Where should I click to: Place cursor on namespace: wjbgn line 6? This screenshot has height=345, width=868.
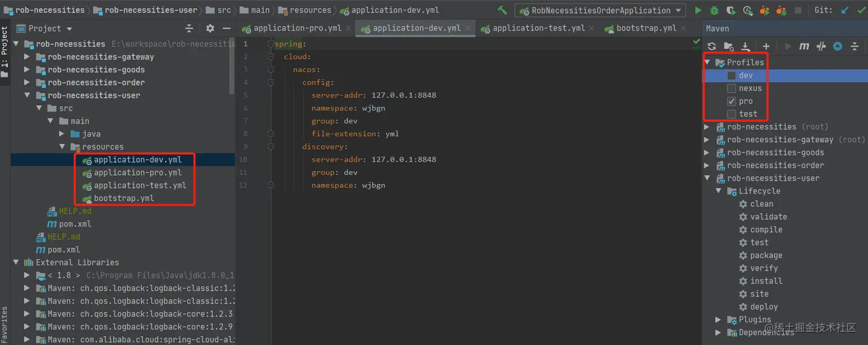coord(348,108)
